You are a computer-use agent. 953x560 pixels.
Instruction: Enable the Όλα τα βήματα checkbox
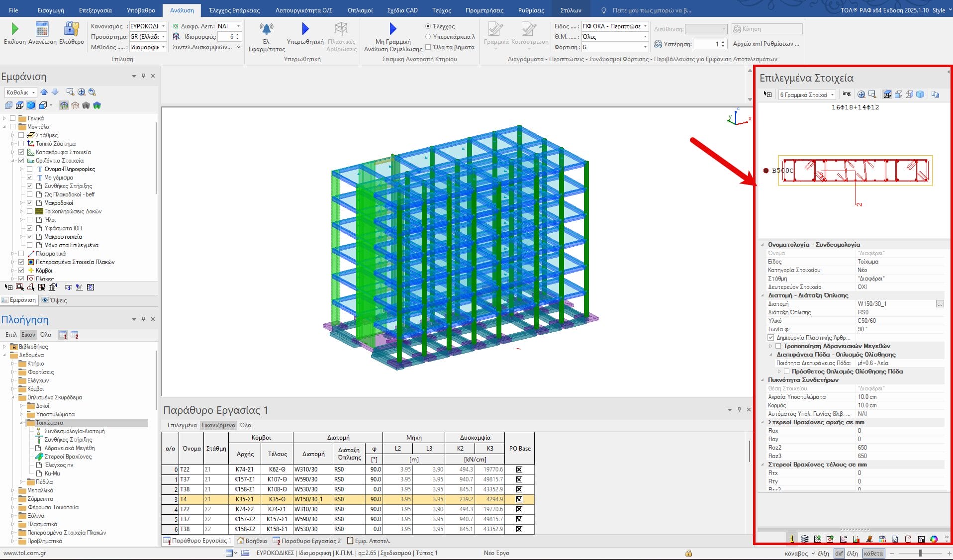click(428, 47)
